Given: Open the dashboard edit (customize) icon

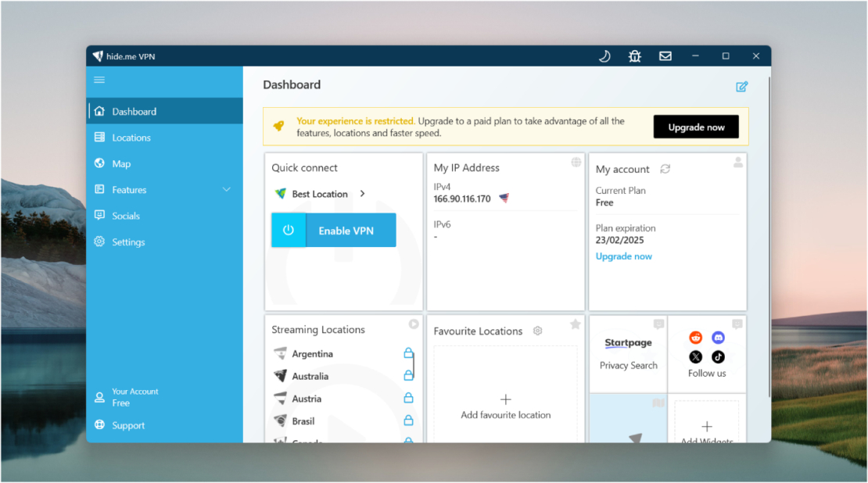Looking at the screenshot, I should 742,86.
